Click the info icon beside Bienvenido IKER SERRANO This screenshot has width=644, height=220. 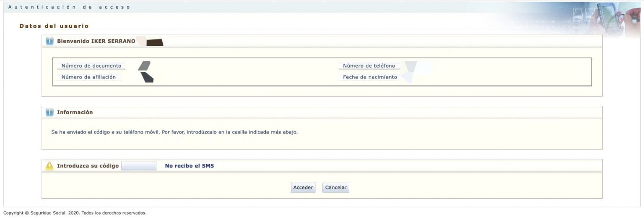pos(49,41)
